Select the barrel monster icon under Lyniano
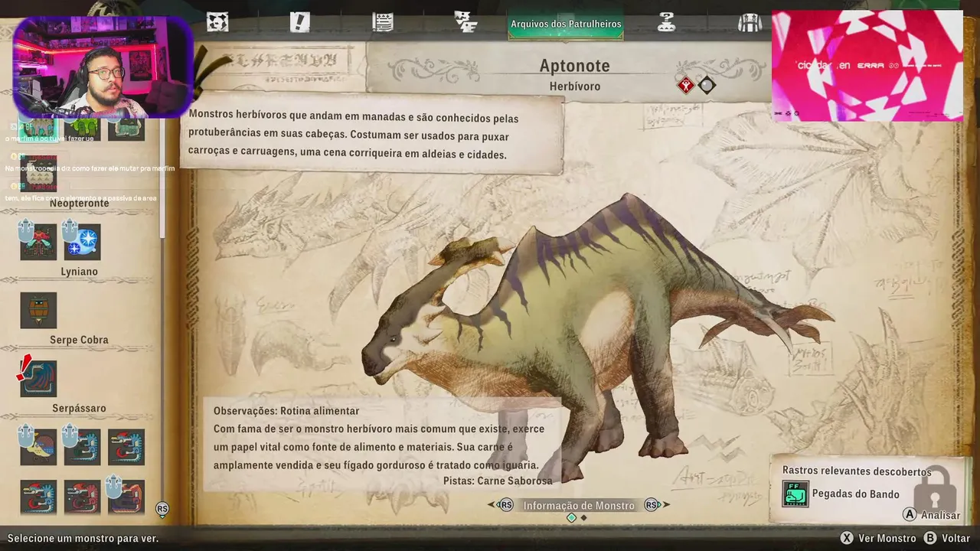Screen dimensions: 980x551 [38, 310]
